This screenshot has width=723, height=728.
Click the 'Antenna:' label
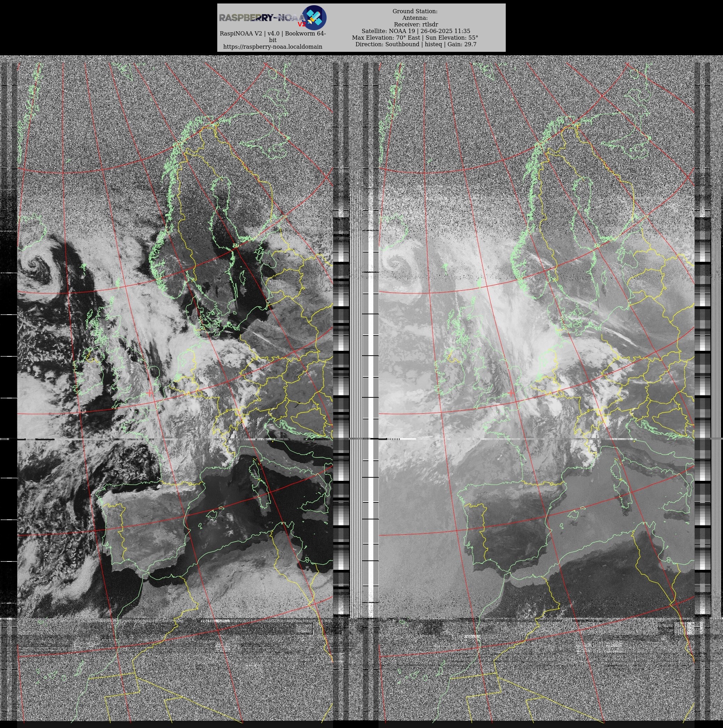pyautogui.click(x=415, y=18)
